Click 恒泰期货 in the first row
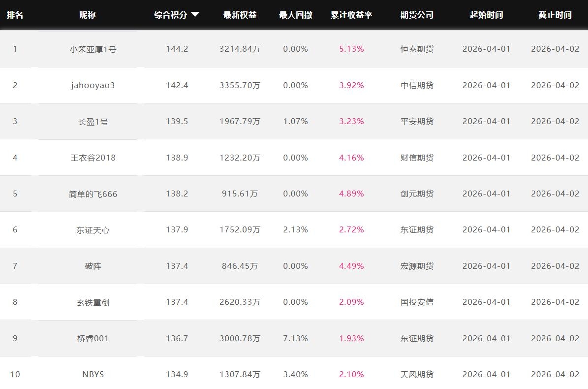The height and width of the screenshot is (389, 588). tap(417, 49)
